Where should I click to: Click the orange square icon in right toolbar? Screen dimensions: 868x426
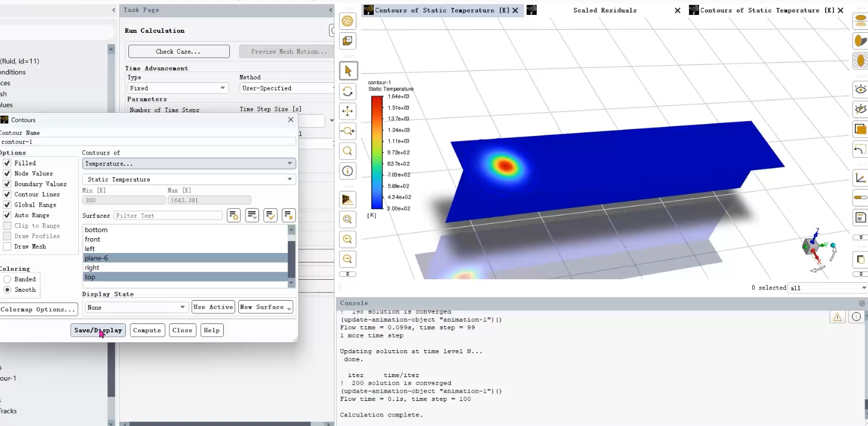pyautogui.click(x=860, y=129)
